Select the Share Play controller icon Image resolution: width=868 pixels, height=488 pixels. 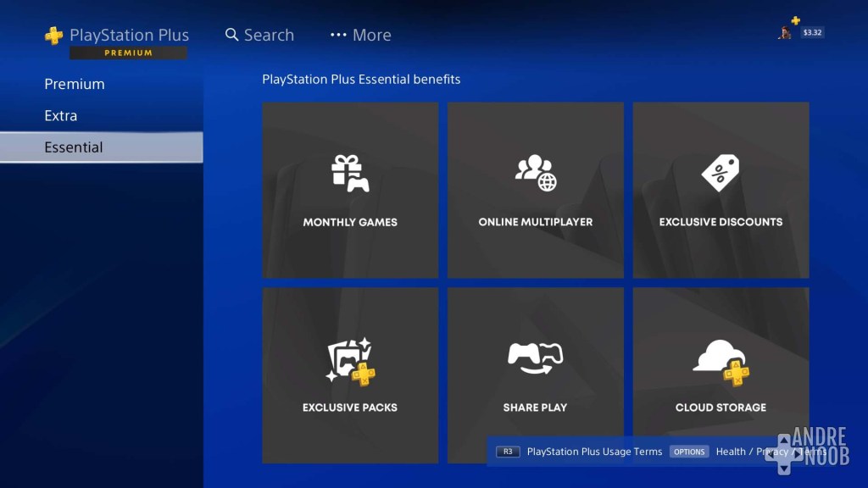point(535,360)
